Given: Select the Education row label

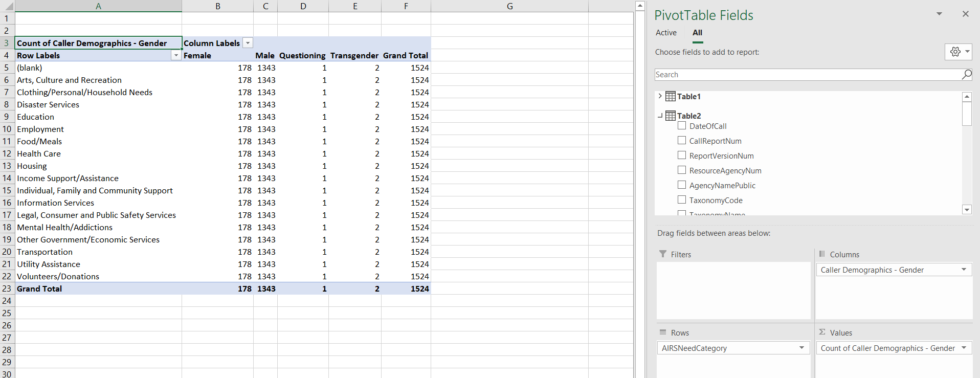Looking at the screenshot, I should coord(98,117).
